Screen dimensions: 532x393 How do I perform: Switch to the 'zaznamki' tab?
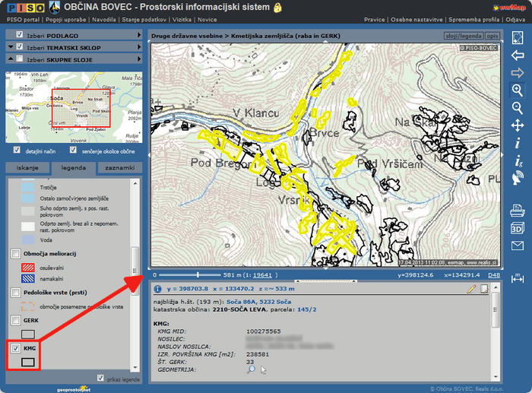[119, 167]
